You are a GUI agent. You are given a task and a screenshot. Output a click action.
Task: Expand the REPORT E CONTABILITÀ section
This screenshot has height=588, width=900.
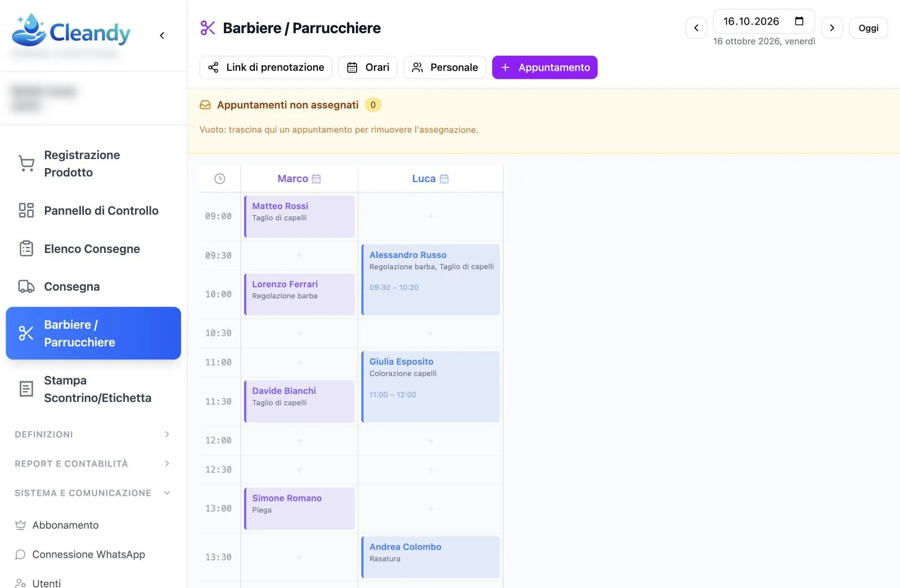pyautogui.click(x=93, y=464)
